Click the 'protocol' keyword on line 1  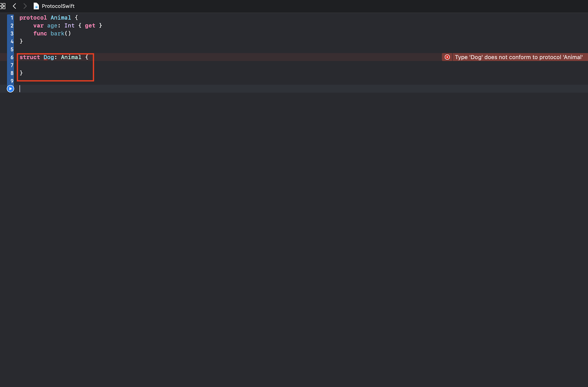[x=33, y=18]
